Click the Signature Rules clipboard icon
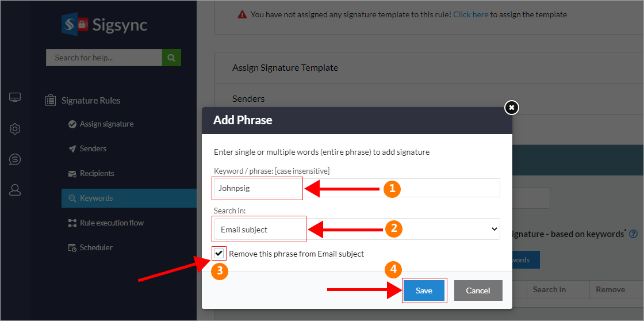The width and height of the screenshot is (644, 321). [x=51, y=101]
